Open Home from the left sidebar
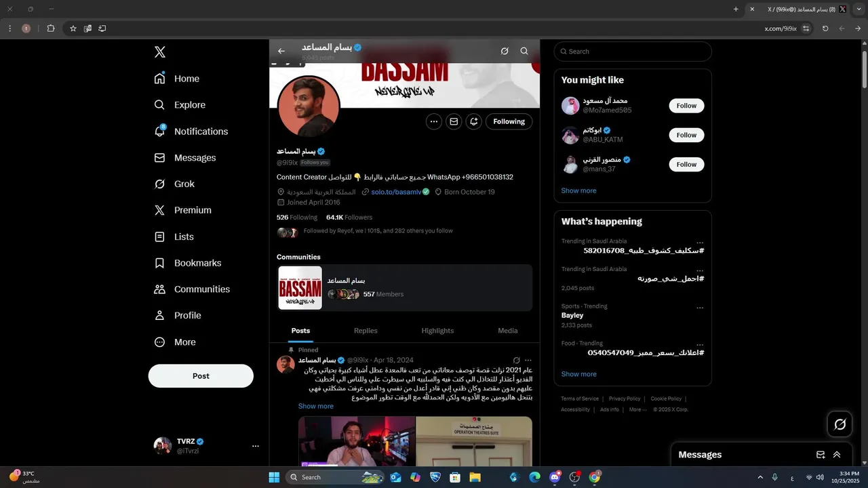The image size is (868, 488). (x=177, y=79)
